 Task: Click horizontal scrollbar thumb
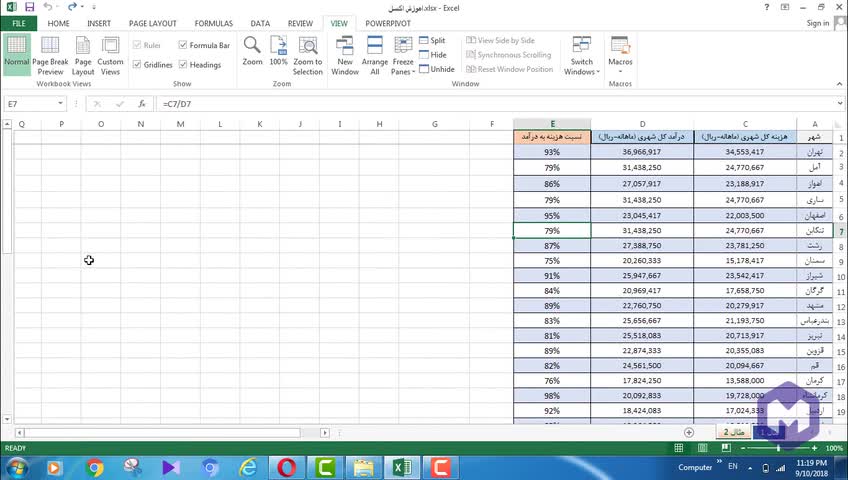[x=162, y=432]
